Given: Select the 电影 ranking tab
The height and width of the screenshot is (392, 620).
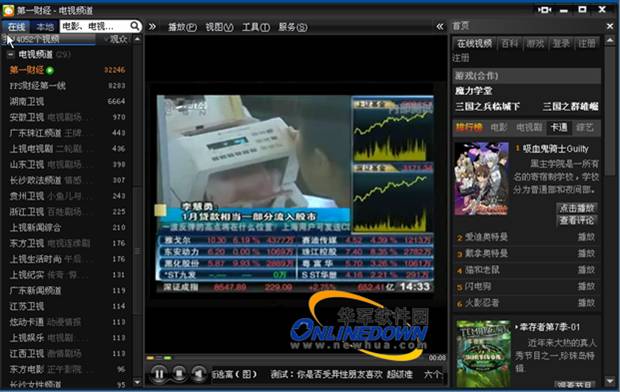Looking at the screenshot, I should pos(499,127).
